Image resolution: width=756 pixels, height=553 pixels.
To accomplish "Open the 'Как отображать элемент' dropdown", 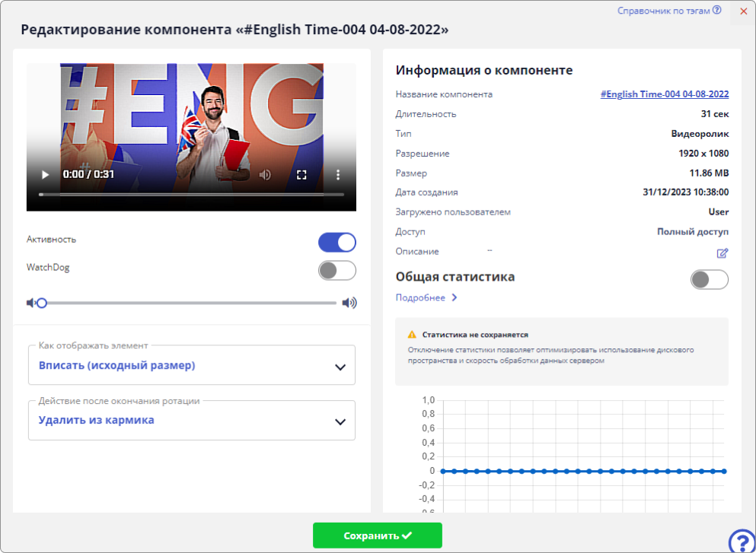I will point(191,365).
